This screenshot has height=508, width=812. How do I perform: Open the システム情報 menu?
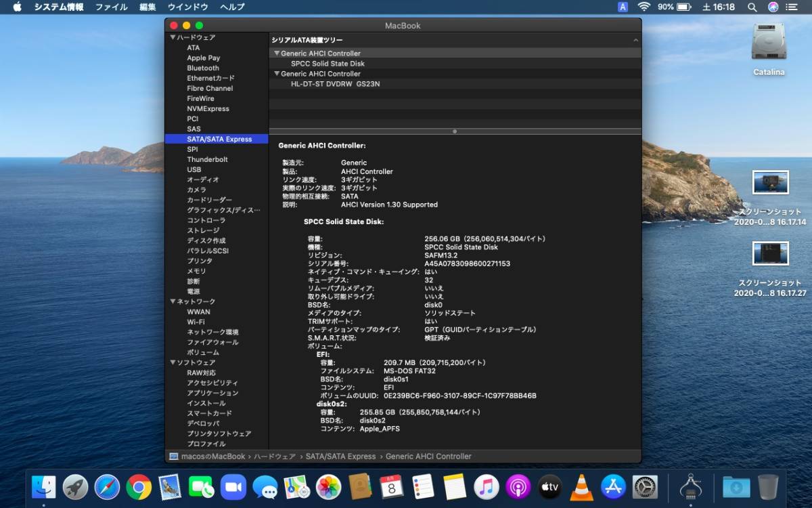[x=59, y=7]
